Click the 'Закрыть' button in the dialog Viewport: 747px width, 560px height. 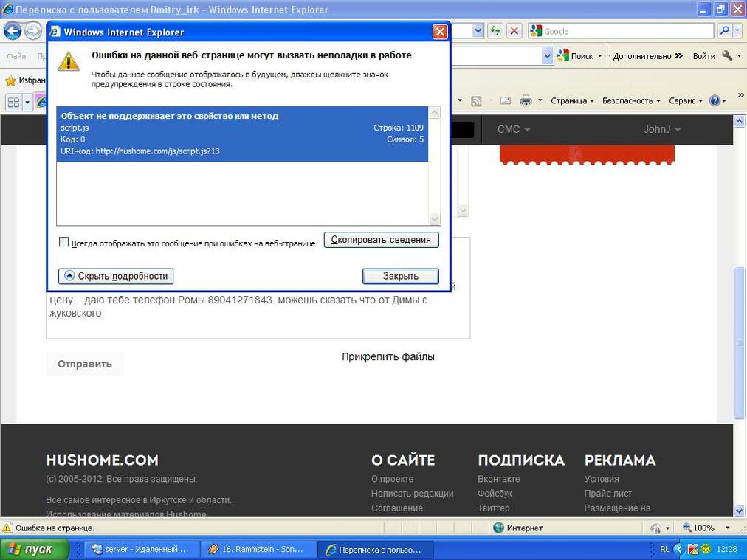pos(401,276)
